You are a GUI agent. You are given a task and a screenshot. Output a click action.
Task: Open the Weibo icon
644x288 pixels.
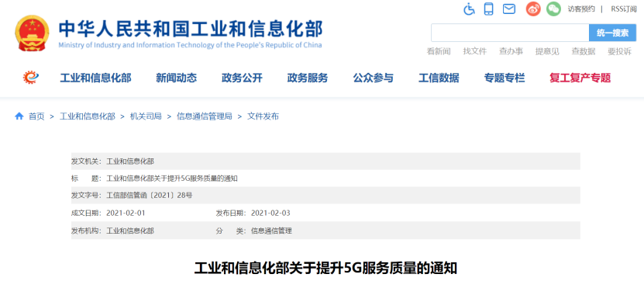(x=533, y=9)
